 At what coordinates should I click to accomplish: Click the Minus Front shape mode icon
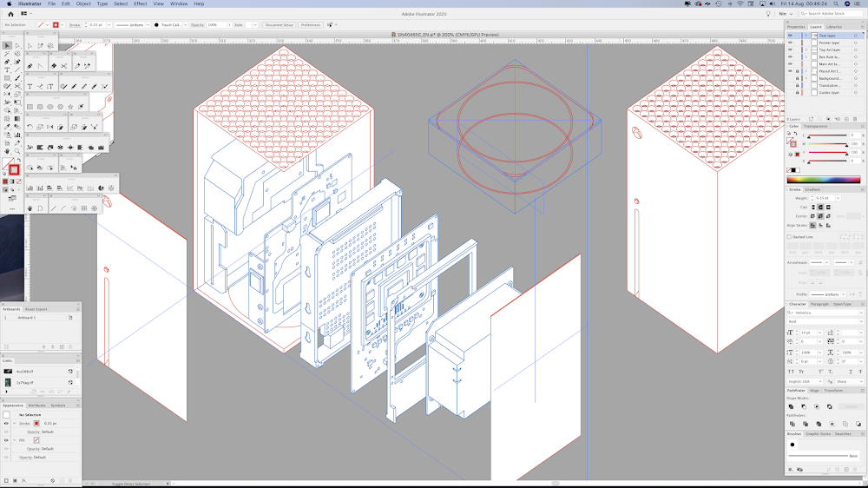tap(804, 406)
